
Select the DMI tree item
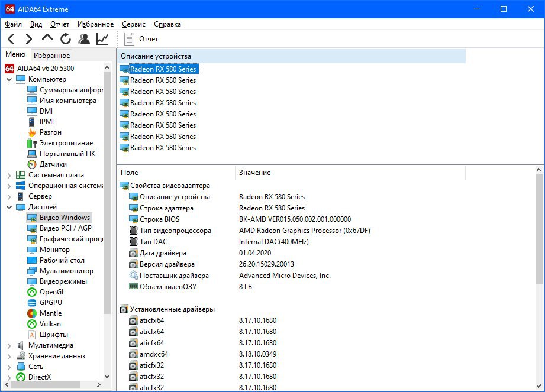pos(40,111)
